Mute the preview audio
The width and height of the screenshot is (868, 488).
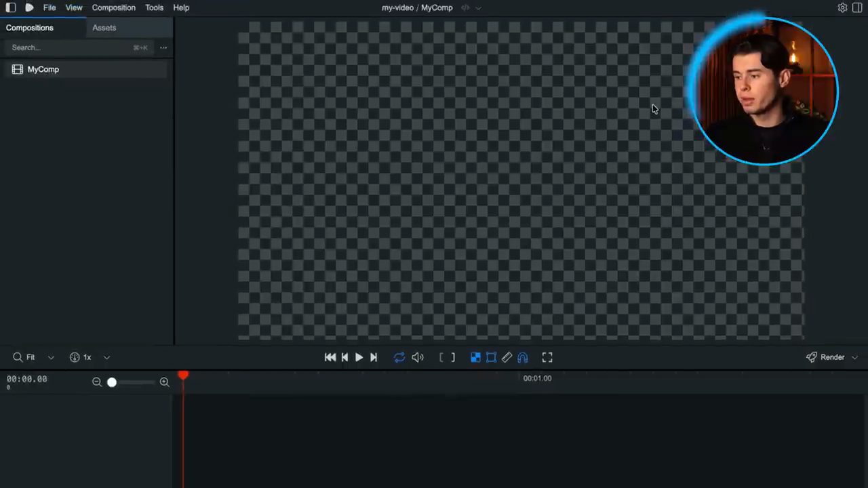[418, 357]
